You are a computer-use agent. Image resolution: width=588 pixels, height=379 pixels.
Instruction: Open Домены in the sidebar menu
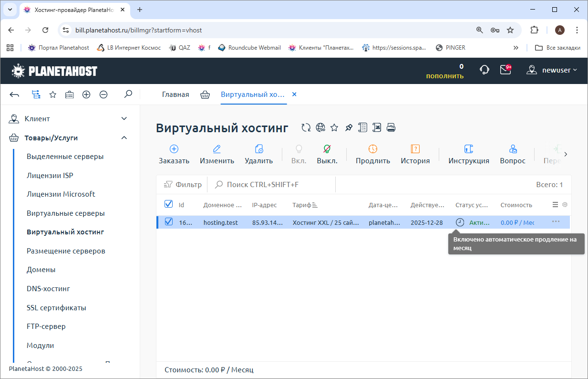click(x=41, y=270)
